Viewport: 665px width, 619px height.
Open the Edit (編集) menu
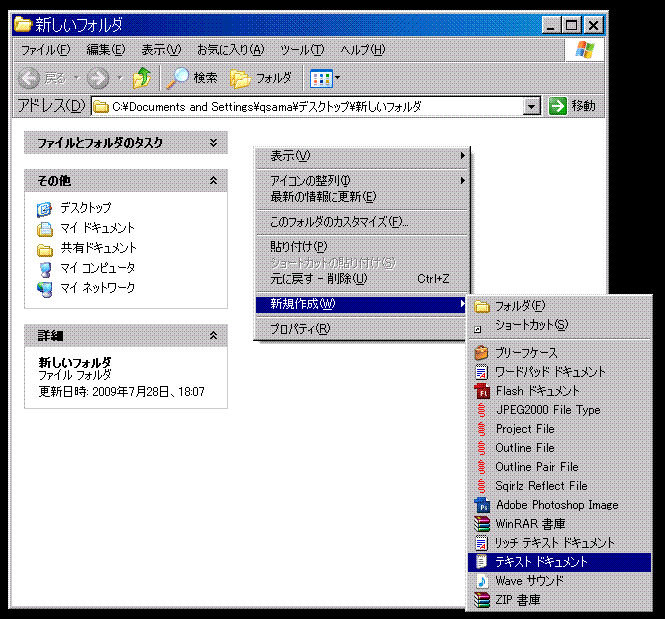(x=106, y=50)
